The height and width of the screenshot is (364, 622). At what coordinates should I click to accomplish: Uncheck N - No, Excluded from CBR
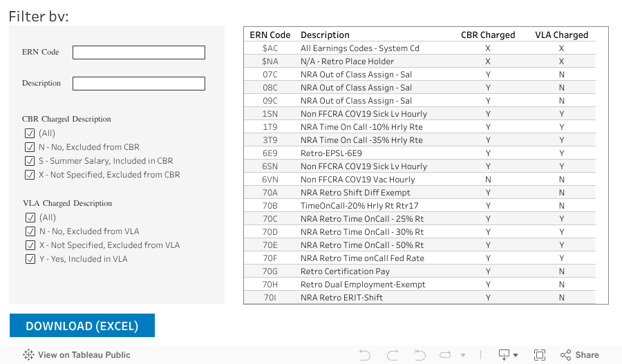coord(30,147)
